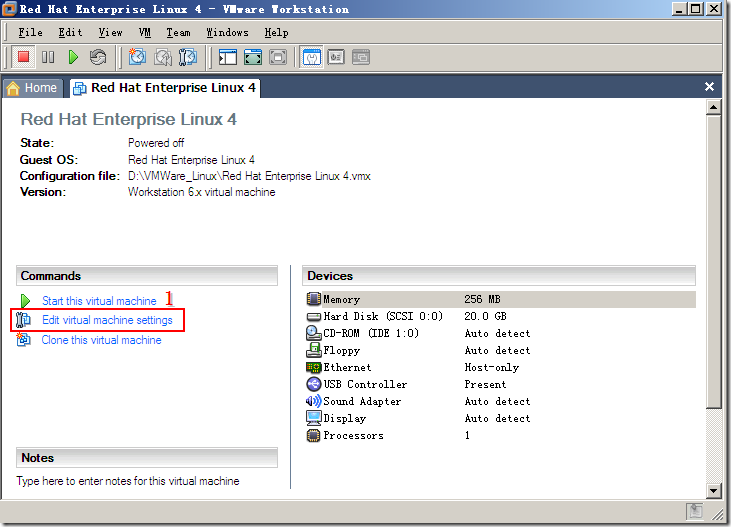This screenshot has height=527, width=731.
Task: Toggle the sidebar view toolbar icon
Action: tap(228, 57)
